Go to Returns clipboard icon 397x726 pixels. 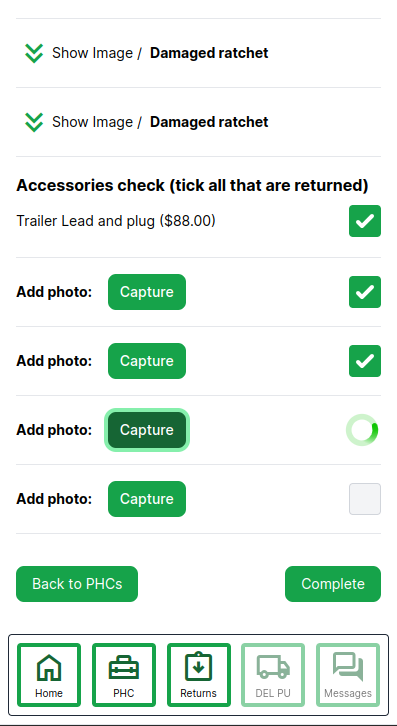point(198,675)
